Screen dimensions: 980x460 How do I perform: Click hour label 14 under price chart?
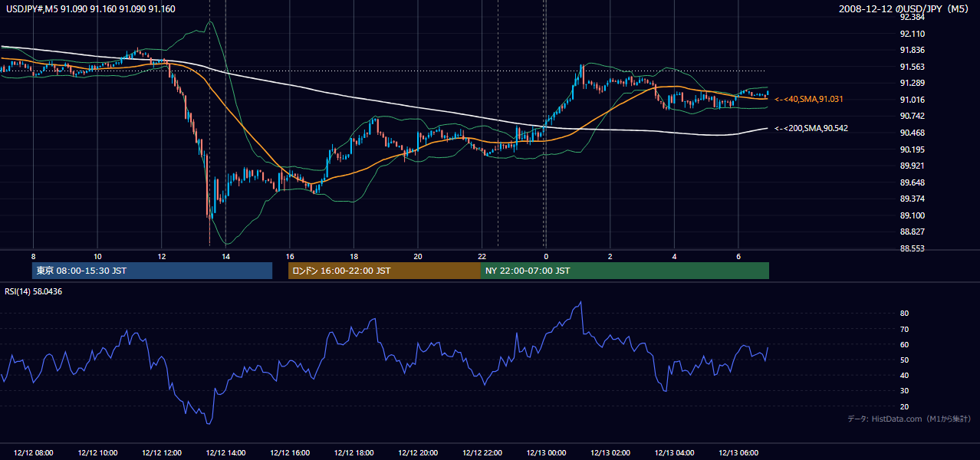(x=225, y=255)
